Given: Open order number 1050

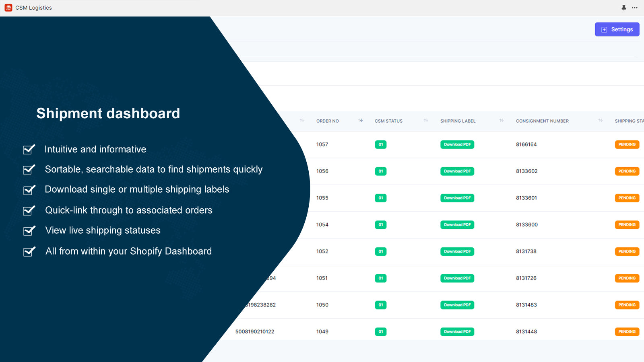Looking at the screenshot, I should [322, 305].
